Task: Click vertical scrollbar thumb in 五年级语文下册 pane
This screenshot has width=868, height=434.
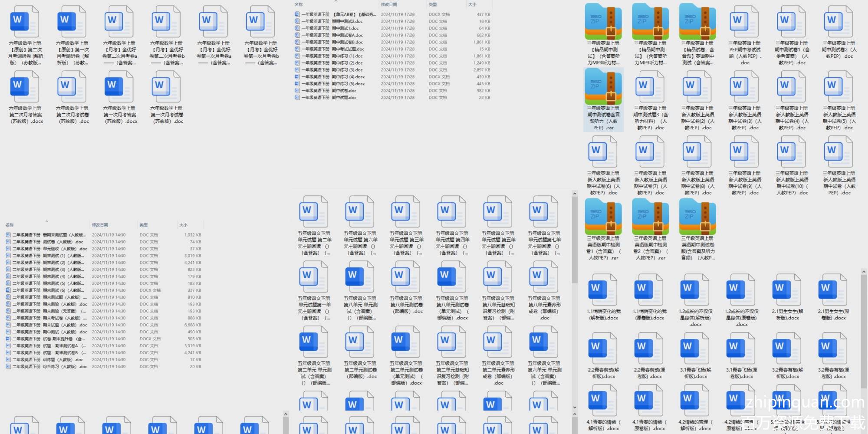Action: point(575,240)
